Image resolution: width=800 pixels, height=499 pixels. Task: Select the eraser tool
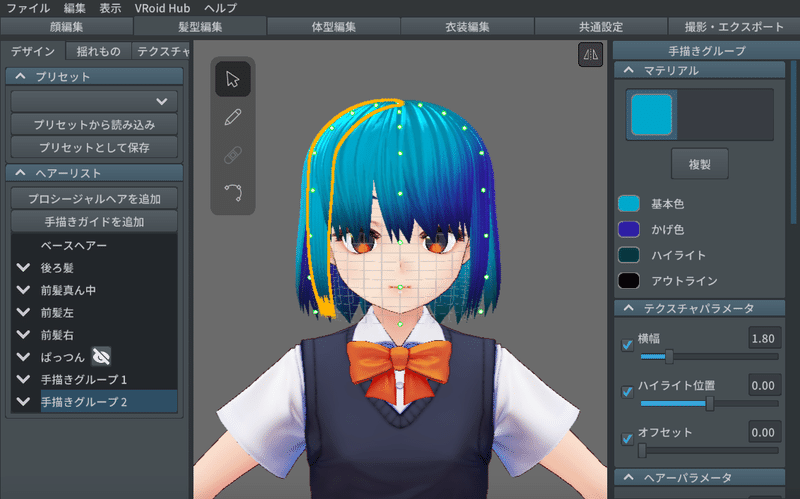(233, 155)
